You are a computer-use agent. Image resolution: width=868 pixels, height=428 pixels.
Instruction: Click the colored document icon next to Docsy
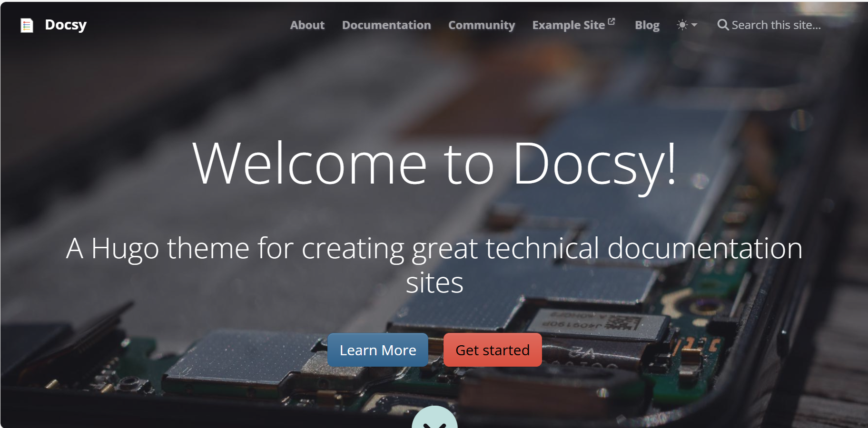coord(27,25)
